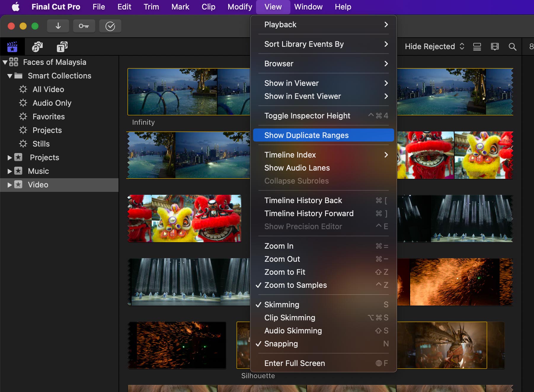Open the Titles and Generators sidebar
The height and width of the screenshot is (392, 534).
coord(62,46)
